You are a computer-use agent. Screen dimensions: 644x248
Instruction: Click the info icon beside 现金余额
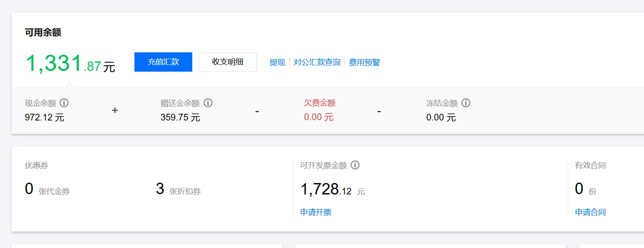64,103
